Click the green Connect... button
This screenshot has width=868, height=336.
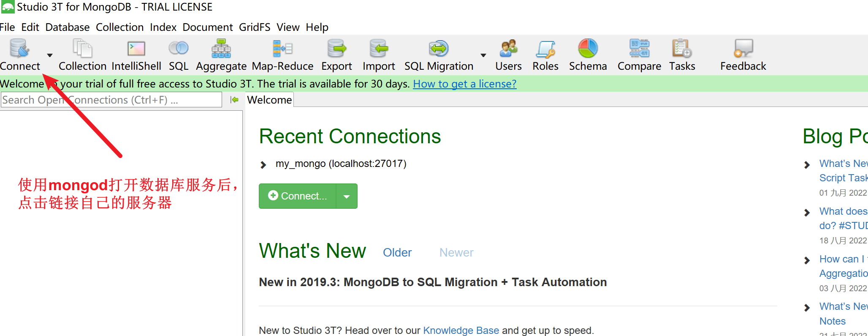coord(298,196)
